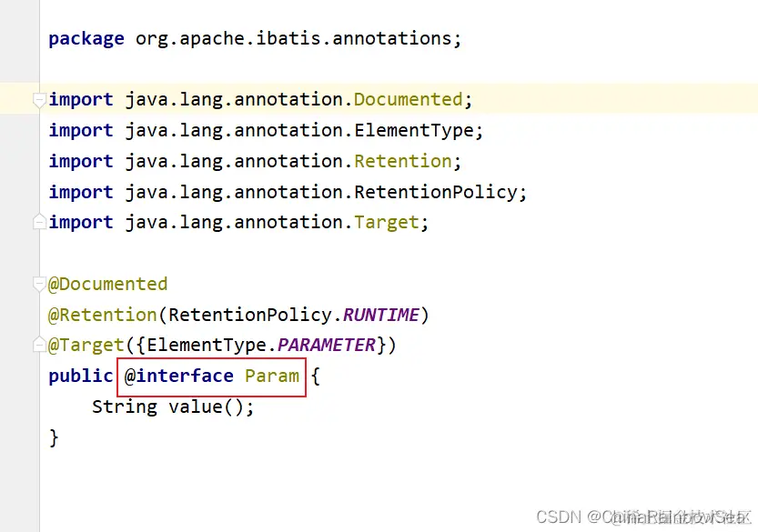
Task: Click Retention in the import statement
Action: tap(403, 161)
